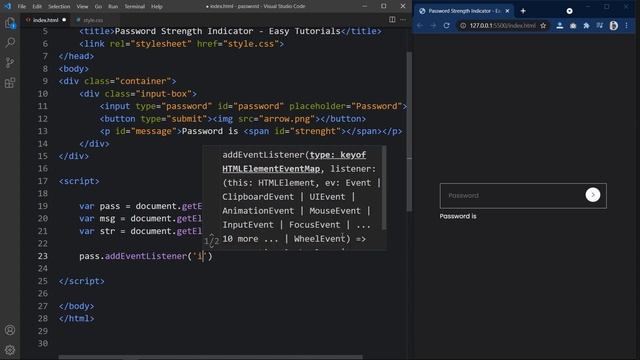Viewport: 640px width, 360px height.
Task: Click 'var pass' on line 19
Action: pos(100,206)
